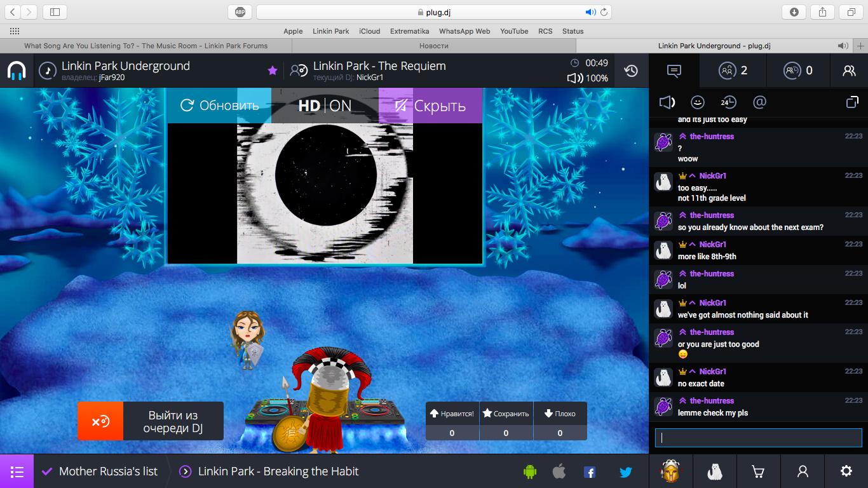Toggle mentions @ filter icon
Screen dimensions: 868x488
coord(759,102)
